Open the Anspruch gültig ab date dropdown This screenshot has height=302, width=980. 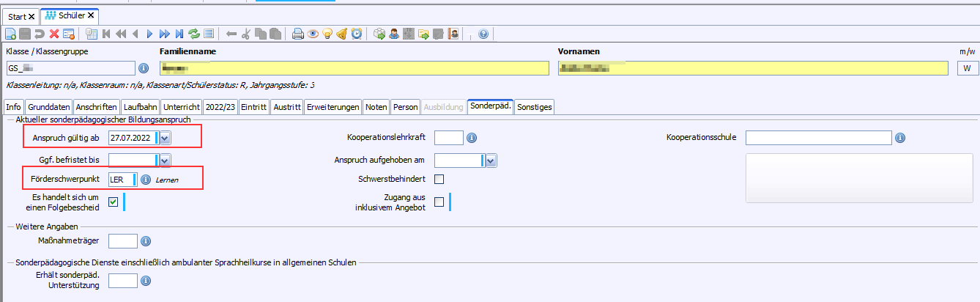pos(165,138)
